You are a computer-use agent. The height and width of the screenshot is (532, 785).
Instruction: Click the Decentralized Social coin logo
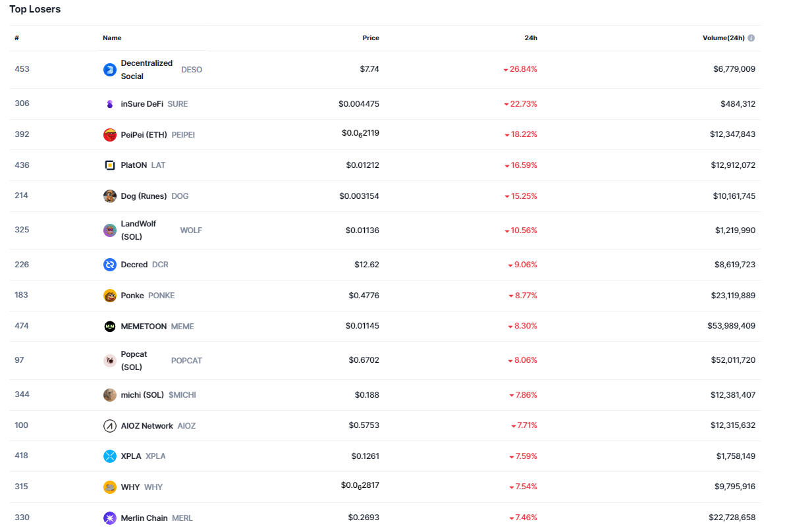pos(110,70)
